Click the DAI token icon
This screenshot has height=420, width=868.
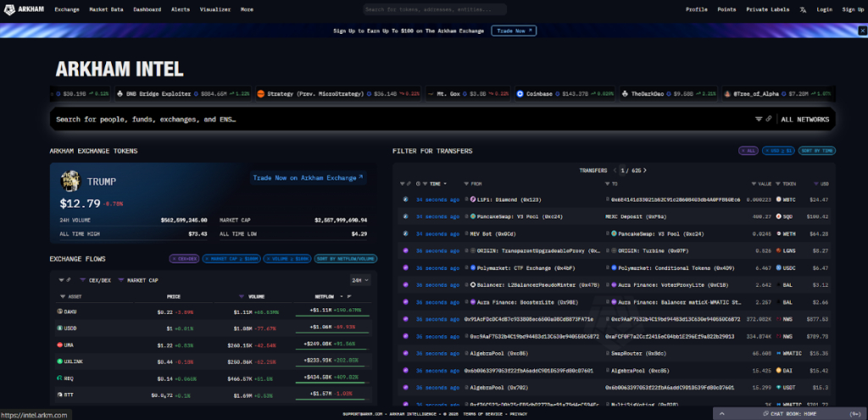(778, 370)
